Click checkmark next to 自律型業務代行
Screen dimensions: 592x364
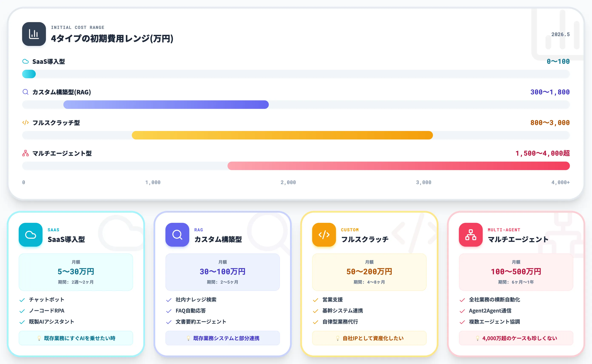316,322
